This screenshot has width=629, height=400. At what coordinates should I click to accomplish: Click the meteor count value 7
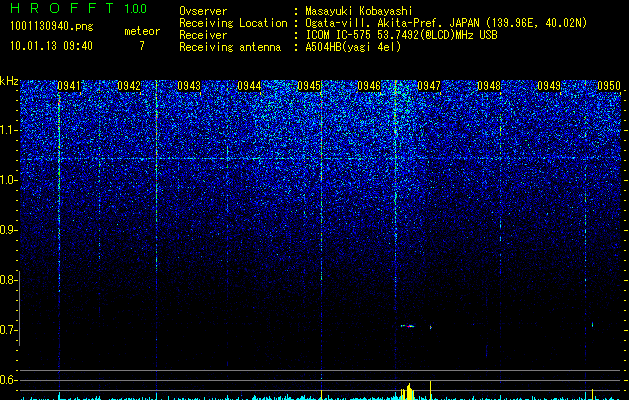coord(142,46)
